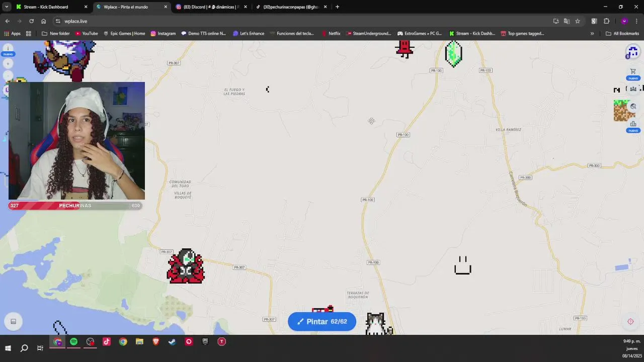This screenshot has width=644, height=362.
Task: Open Brave browser from the taskbar
Action: pyautogui.click(x=156, y=342)
